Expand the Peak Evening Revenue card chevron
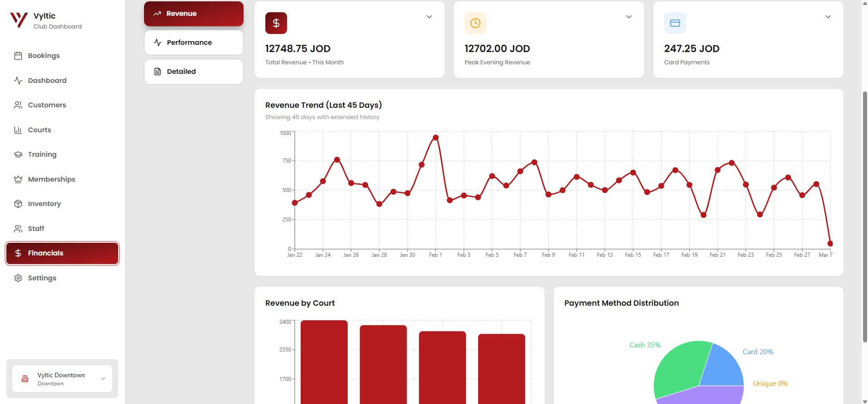Viewport: 868px width, 404px height. click(x=629, y=17)
